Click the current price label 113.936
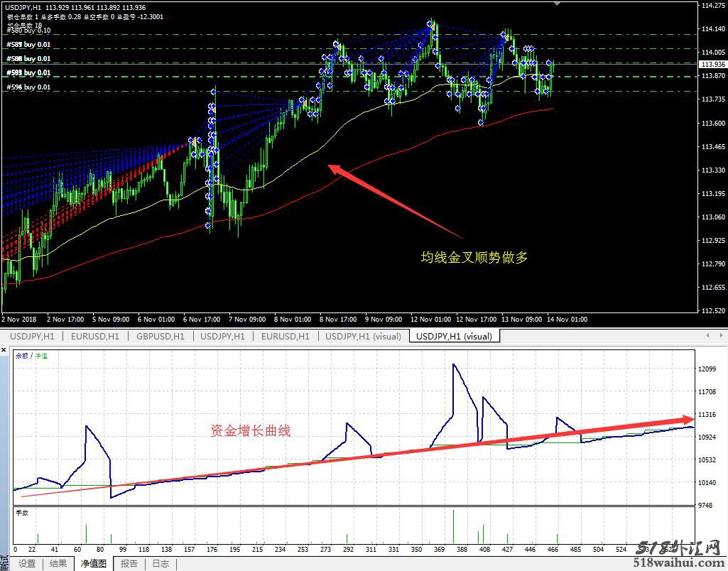728x571 pixels. click(x=712, y=64)
